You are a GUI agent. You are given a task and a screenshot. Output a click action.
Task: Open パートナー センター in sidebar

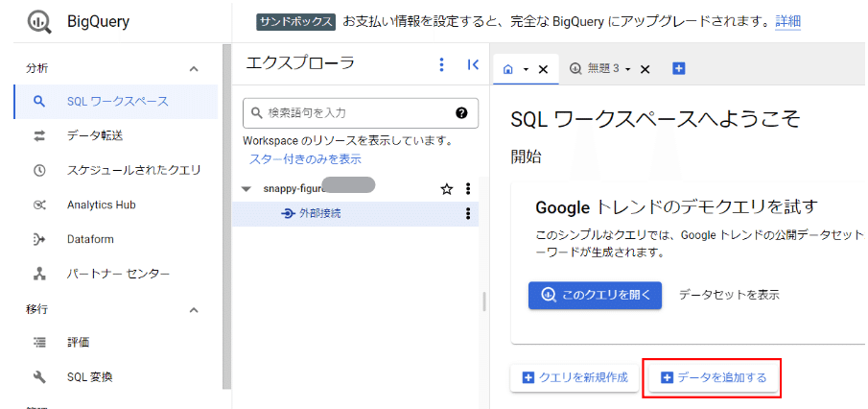pyautogui.click(x=116, y=274)
